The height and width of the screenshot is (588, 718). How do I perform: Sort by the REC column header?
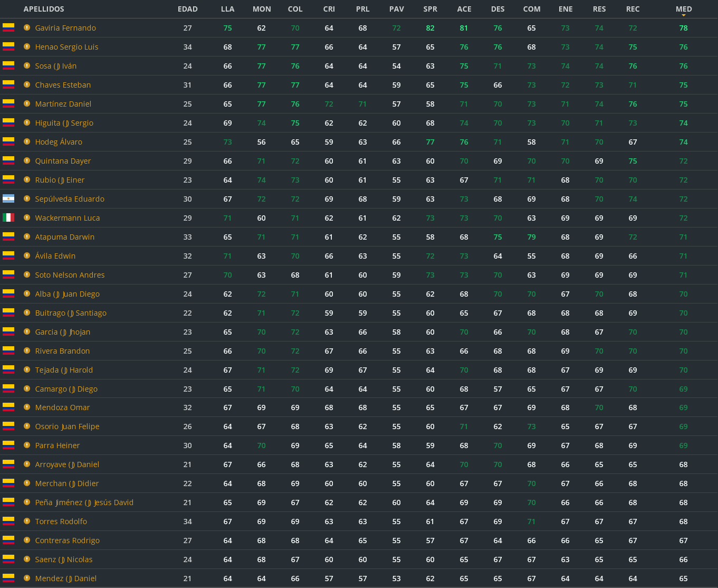click(x=633, y=9)
